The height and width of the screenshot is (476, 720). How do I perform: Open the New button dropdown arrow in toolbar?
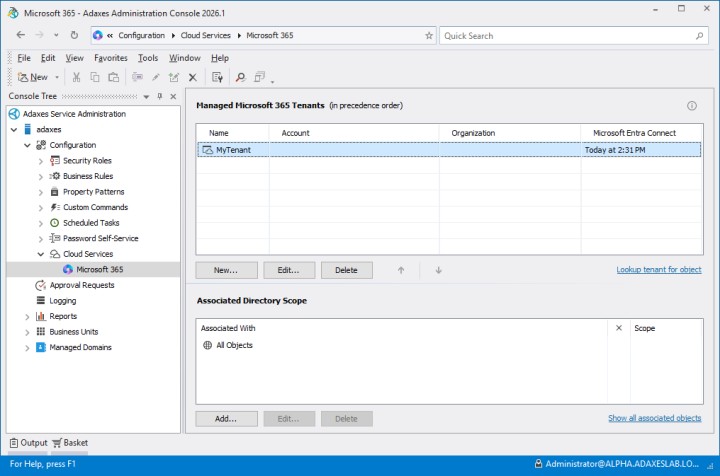(x=57, y=77)
